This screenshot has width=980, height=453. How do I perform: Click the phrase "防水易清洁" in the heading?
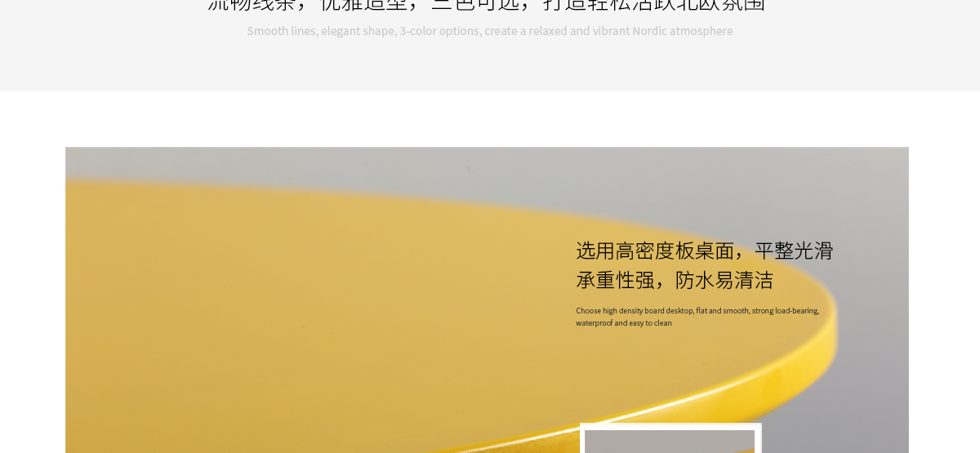click(724, 280)
